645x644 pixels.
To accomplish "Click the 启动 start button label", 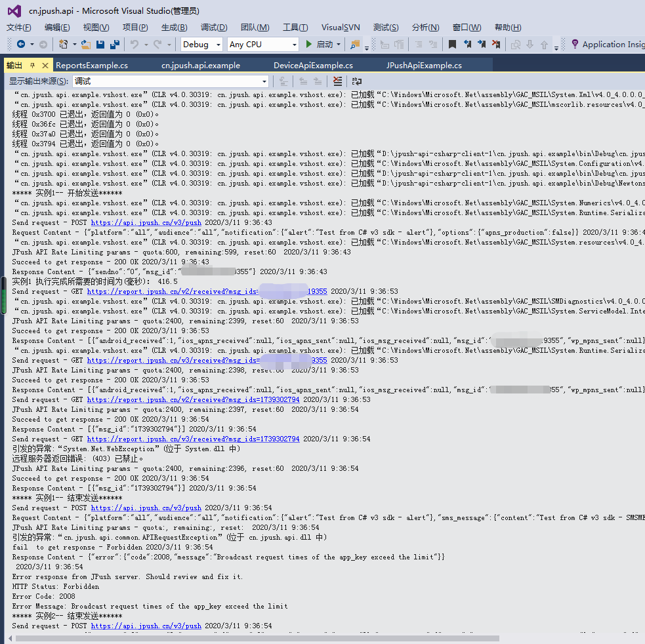I will (325, 44).
